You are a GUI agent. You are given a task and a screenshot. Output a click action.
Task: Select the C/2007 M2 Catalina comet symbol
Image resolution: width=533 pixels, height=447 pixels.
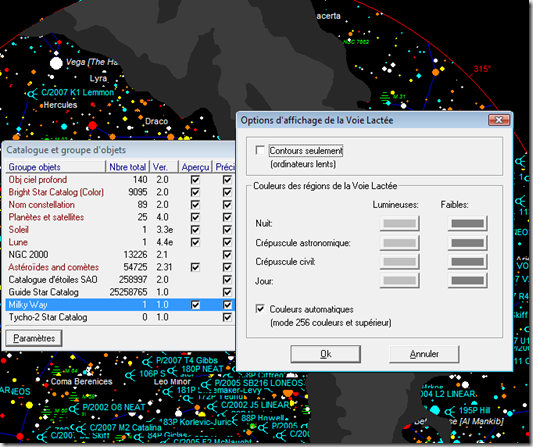coord(81,428)
